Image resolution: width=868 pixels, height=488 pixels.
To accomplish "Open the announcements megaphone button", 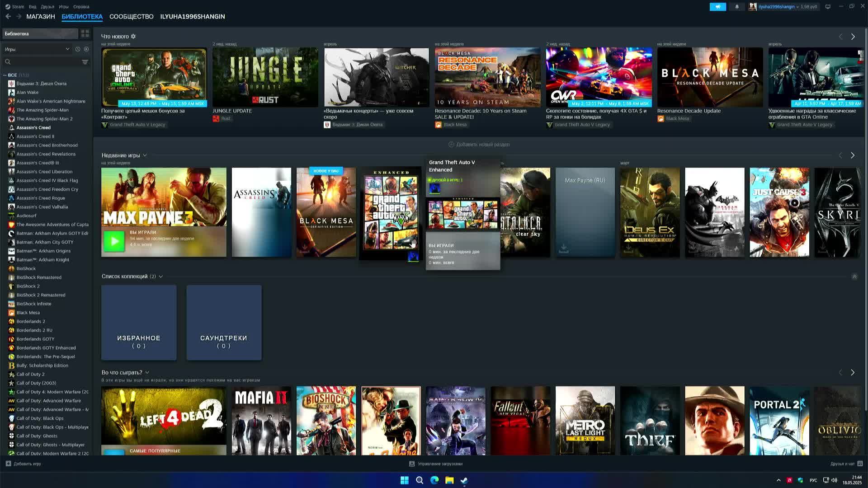I will pyautogui.click(x=718, y=7).
